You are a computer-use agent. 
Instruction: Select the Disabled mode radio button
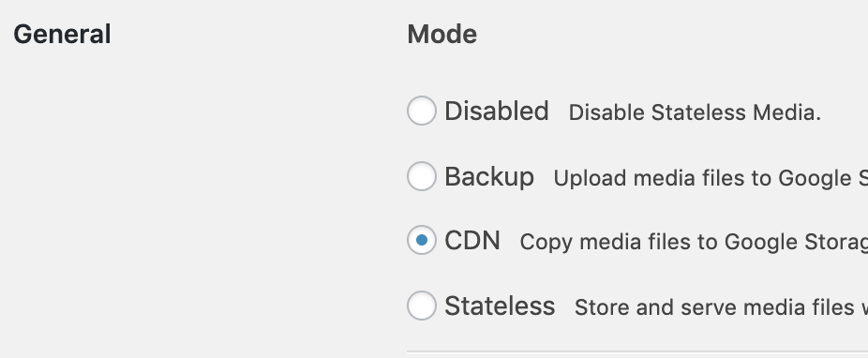click(421, 110)
